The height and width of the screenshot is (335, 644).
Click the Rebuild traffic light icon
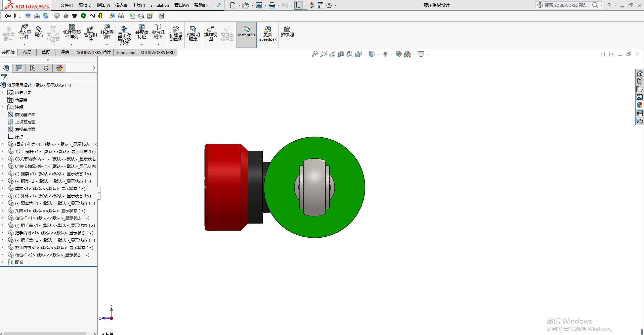(312, 5)
